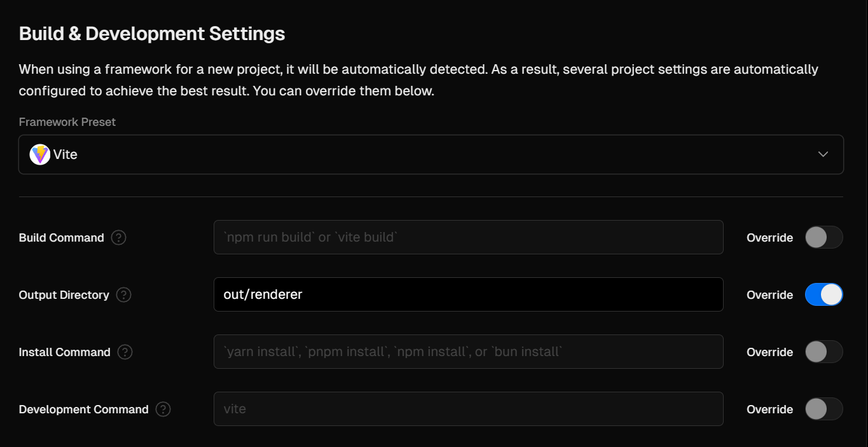The height and width of the screenshot is (447, 868).
Task: Click the Override label beside Build Command
Action: (x=769, y=238)
